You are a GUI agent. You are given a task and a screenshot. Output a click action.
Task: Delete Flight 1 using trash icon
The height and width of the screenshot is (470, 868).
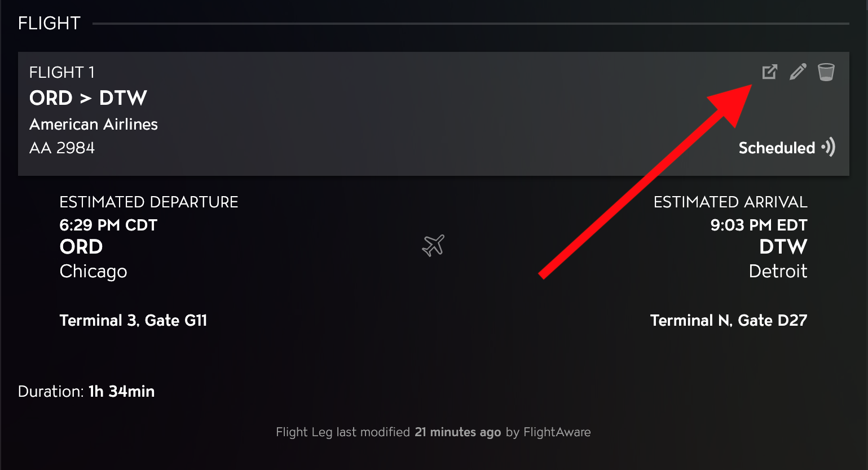pos(826,72)
